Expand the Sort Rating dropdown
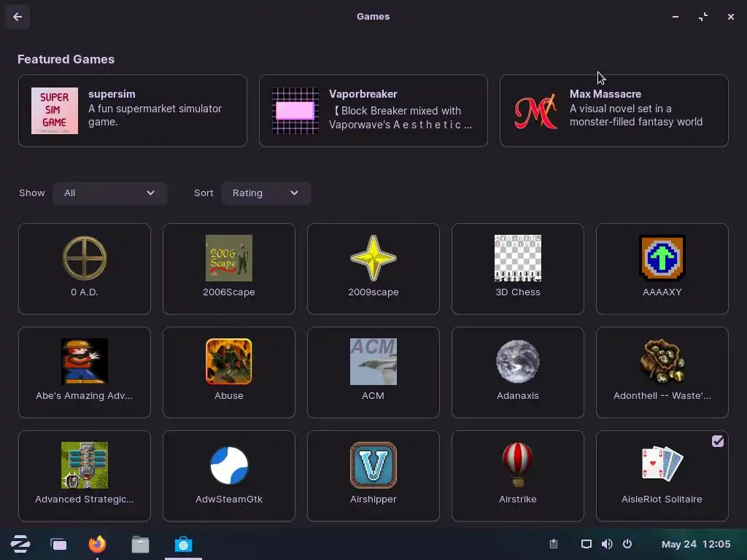Viewport: 747px width, 560px height. tap(266, 192)
